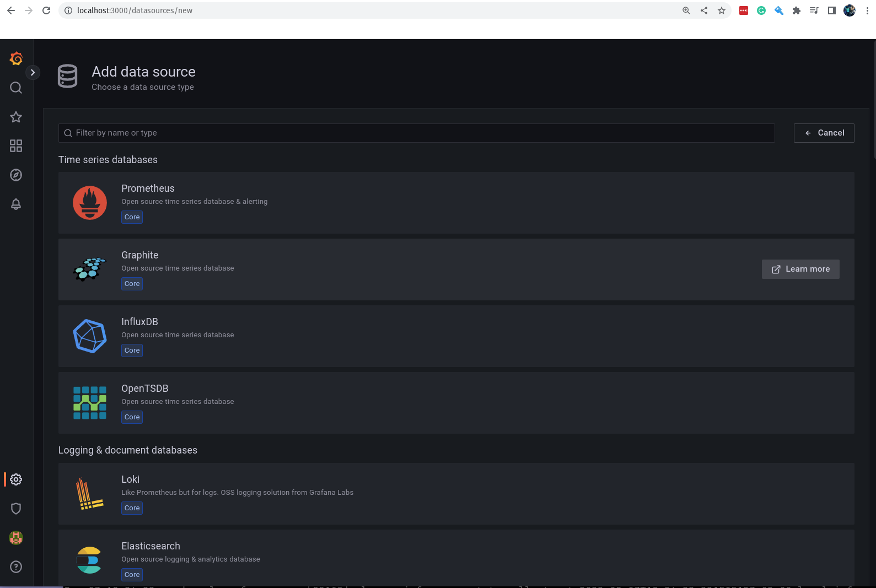Image resolution: width=876 pixels, height=588 pixels.
Task: Open the user profile avatar
Action: pyautogui.click(x=16, y=538)
